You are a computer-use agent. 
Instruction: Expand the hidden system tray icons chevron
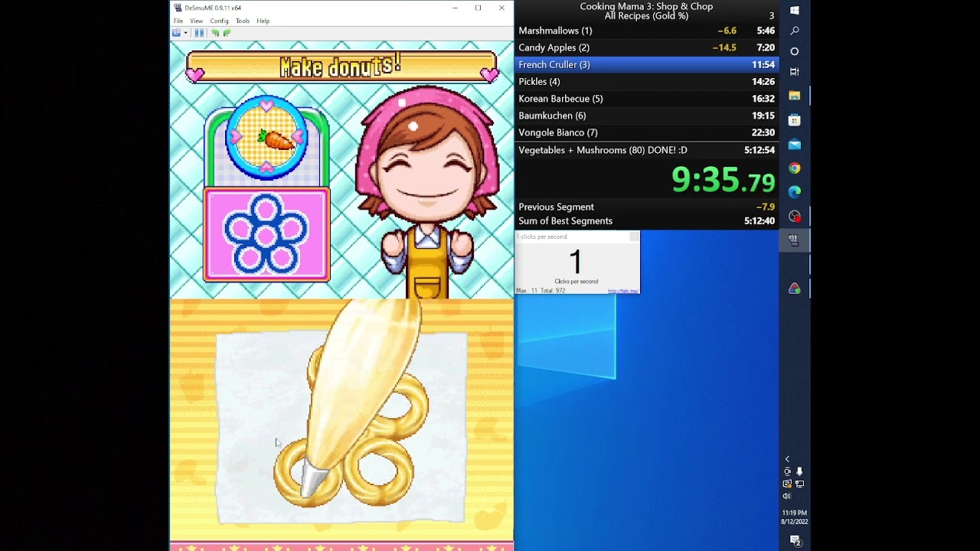coord(787,459)
